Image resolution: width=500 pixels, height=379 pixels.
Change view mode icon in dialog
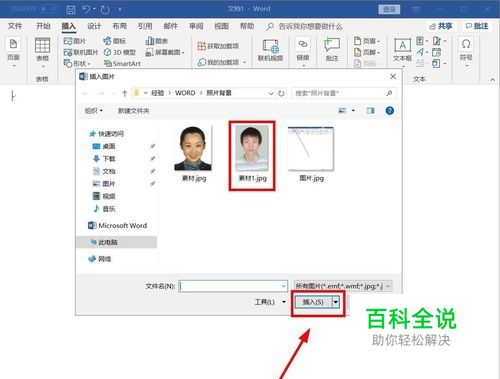click(x=342, y=110)
